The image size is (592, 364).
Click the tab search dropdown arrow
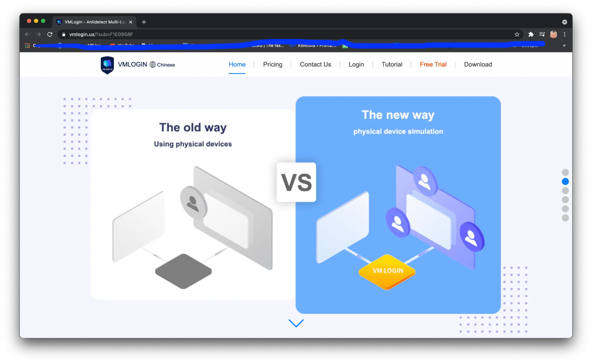[564, 22]
